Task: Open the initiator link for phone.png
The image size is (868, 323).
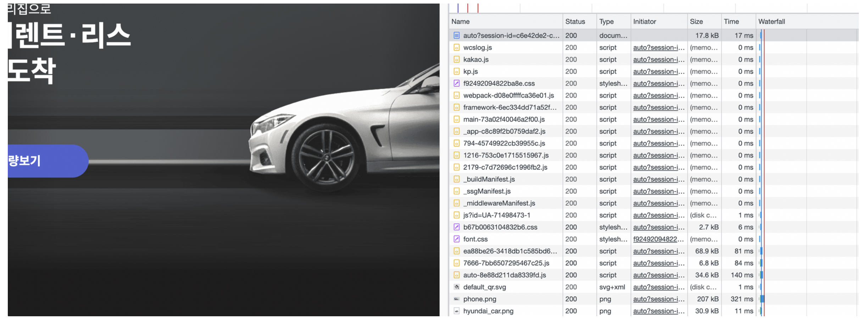Action: click(x=659, y=299)
